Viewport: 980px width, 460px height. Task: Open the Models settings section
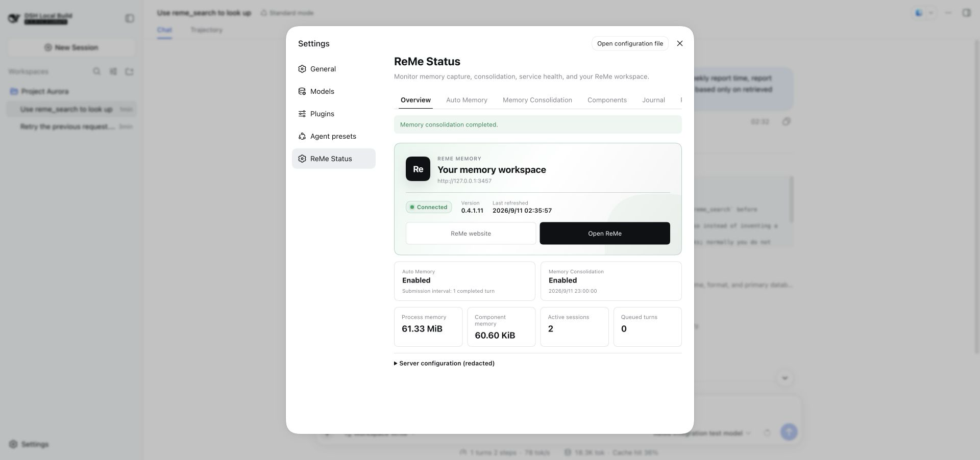tap(333, 91)
